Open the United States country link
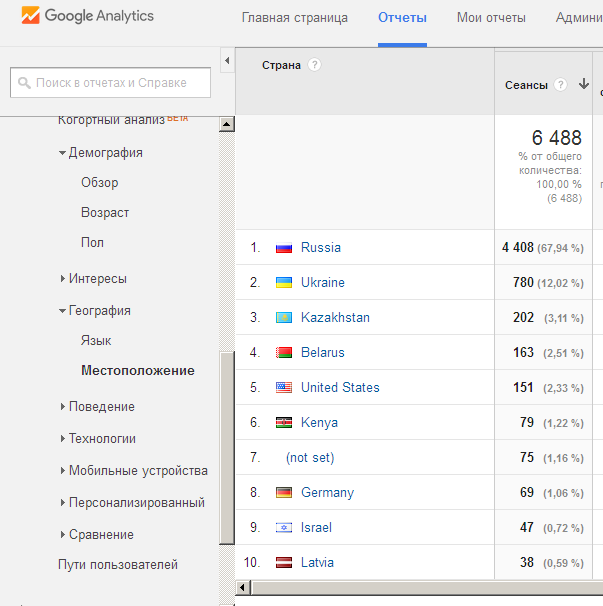The height and width of the screenshot is (606, 603). pyautogui.click(x=340, y=387)
